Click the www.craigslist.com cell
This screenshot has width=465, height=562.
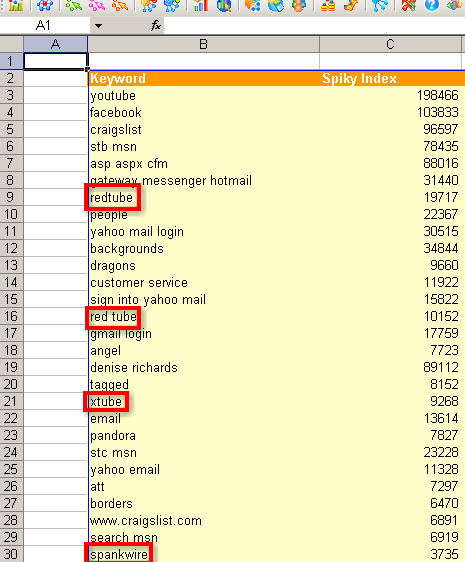(x=203, y=520)
